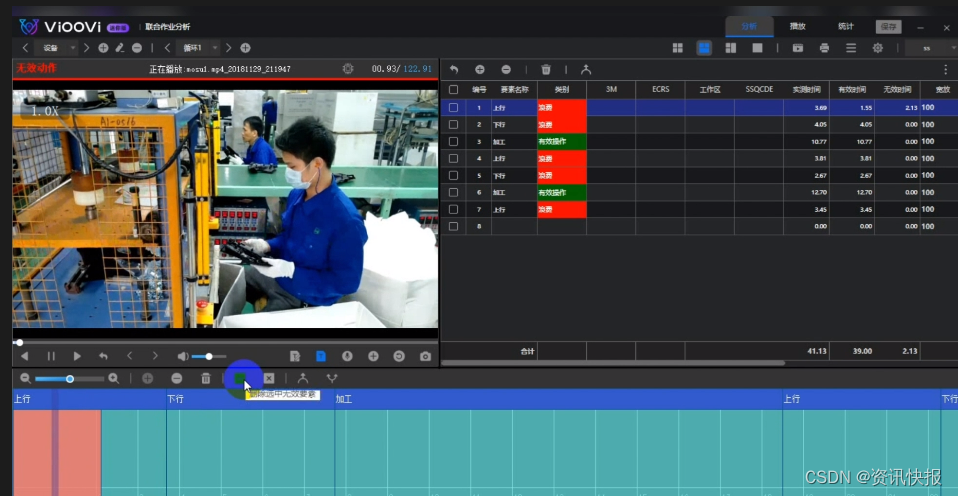This screenshot has width=958, height=496.
Task: Click merge icon above the element table
Action: pyautogui.click(x=586, y=70)
